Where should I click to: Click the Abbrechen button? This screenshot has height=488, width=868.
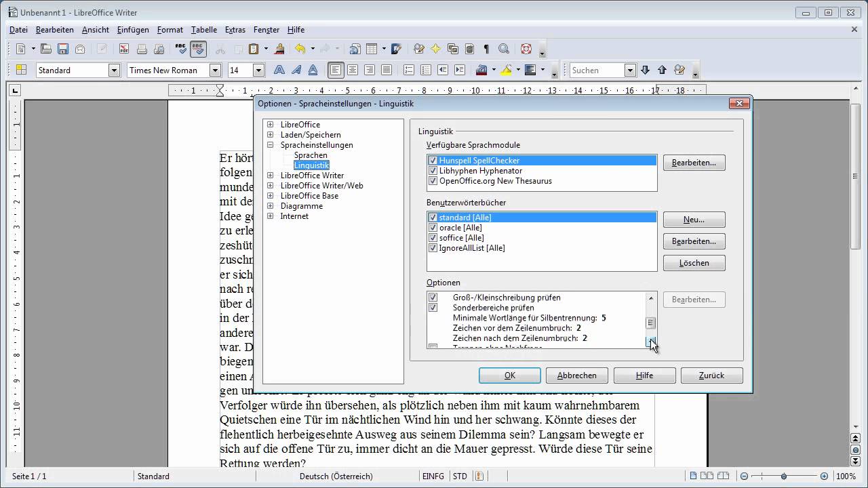577,375
